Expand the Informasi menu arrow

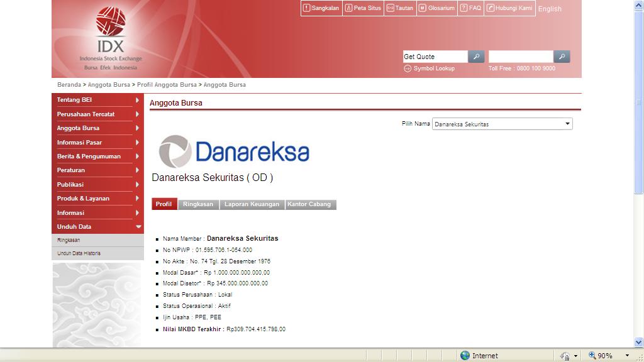[137, 212]
